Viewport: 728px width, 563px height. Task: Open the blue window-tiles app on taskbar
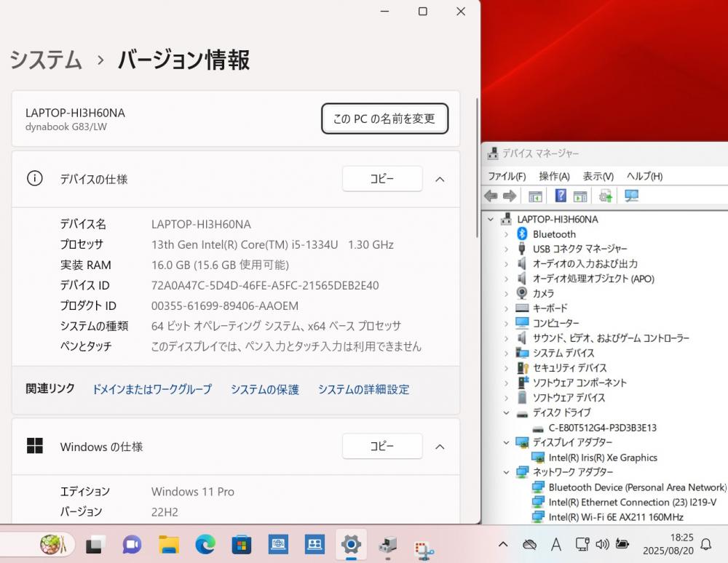[314, 544]
